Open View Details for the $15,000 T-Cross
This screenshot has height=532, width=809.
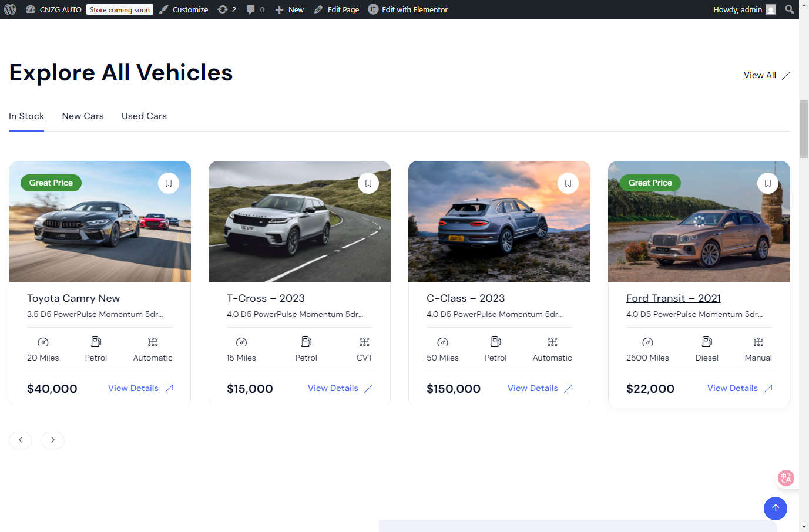[x=340, y=388]
